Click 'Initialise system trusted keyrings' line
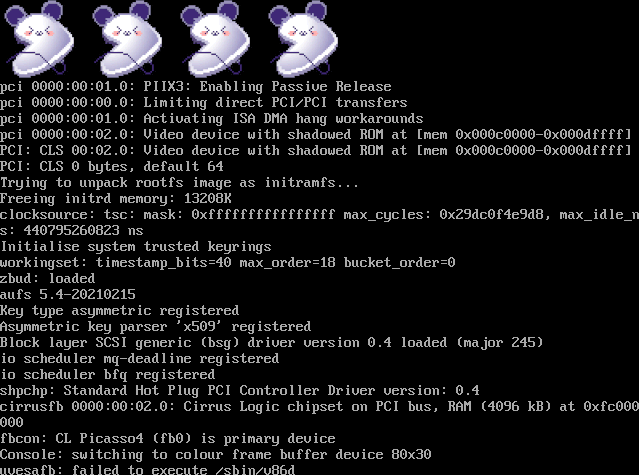The height and width of the screenshot is (475, 639). coord(136,247)
